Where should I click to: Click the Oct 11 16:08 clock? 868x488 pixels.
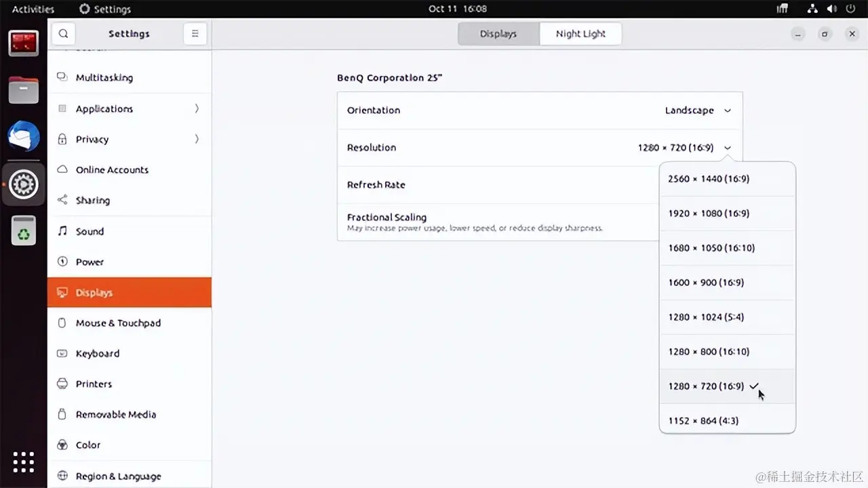pos(458,9)
